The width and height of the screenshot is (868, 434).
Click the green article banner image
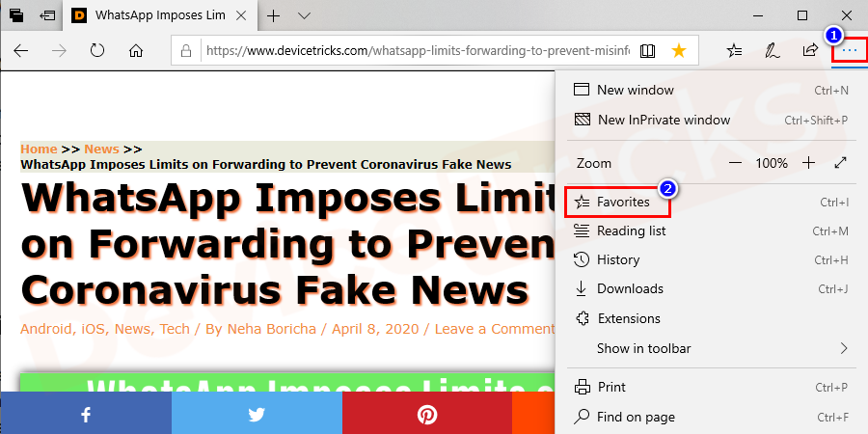click(287, 383)
